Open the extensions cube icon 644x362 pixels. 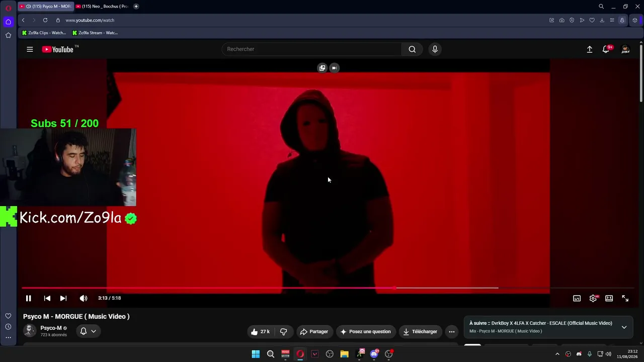[x=634, y=20]
